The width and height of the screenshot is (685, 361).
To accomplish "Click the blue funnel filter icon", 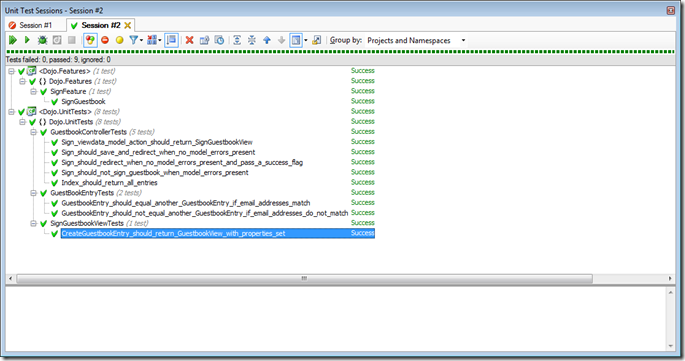I will pyautogui.click(x=134, y=40).
